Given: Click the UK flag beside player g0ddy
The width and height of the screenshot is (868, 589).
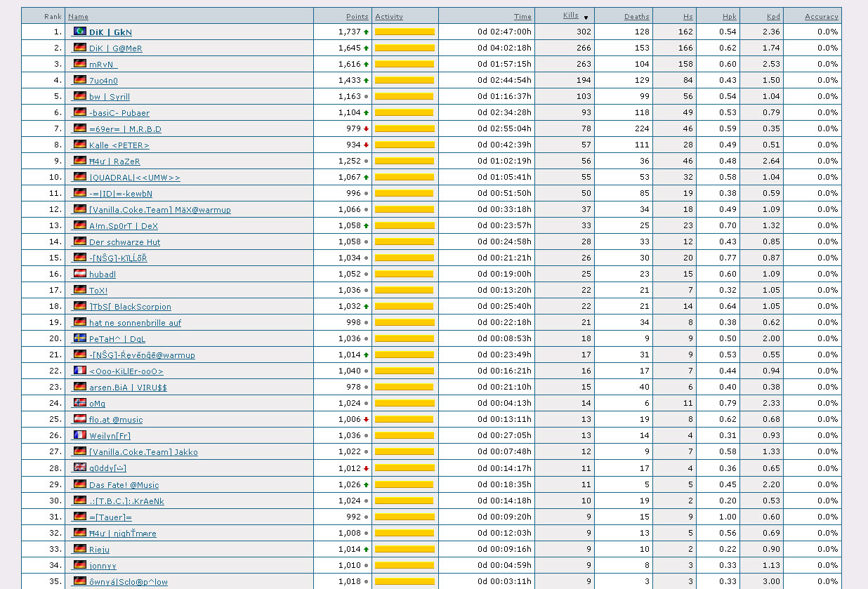Looking at the screenshot, I should pyautogui.click(x=80, y=468).
